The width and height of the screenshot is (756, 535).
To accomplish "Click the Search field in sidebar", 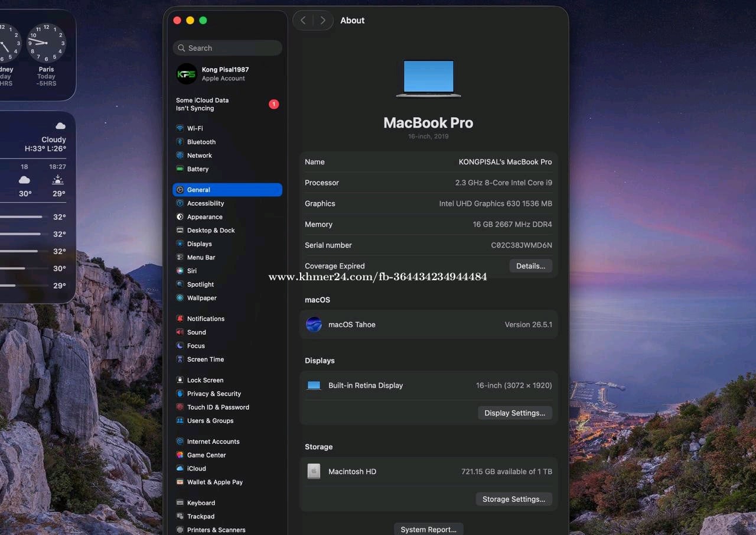I will coord(228,48).
